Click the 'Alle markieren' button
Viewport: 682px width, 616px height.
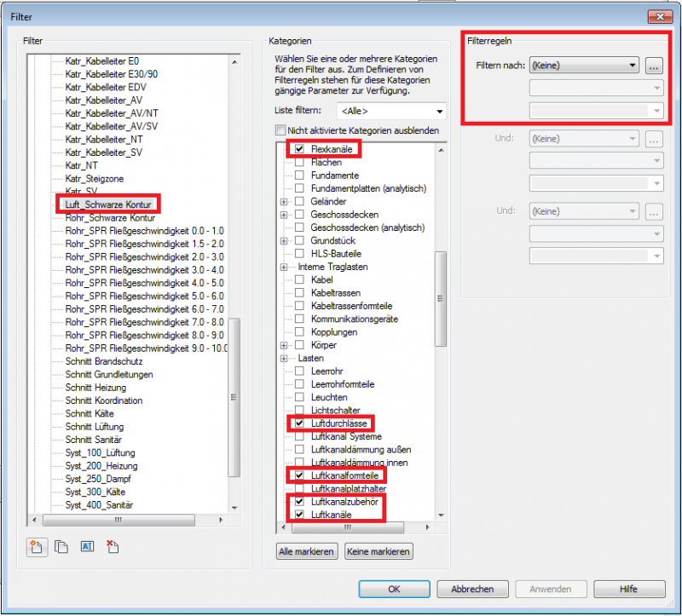coord(308,551)
